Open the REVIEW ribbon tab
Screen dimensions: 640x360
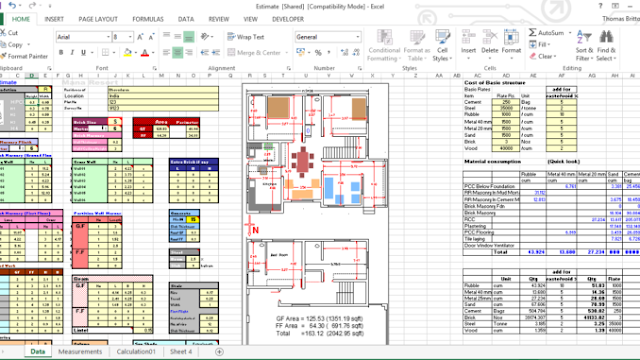pos(218,19)
